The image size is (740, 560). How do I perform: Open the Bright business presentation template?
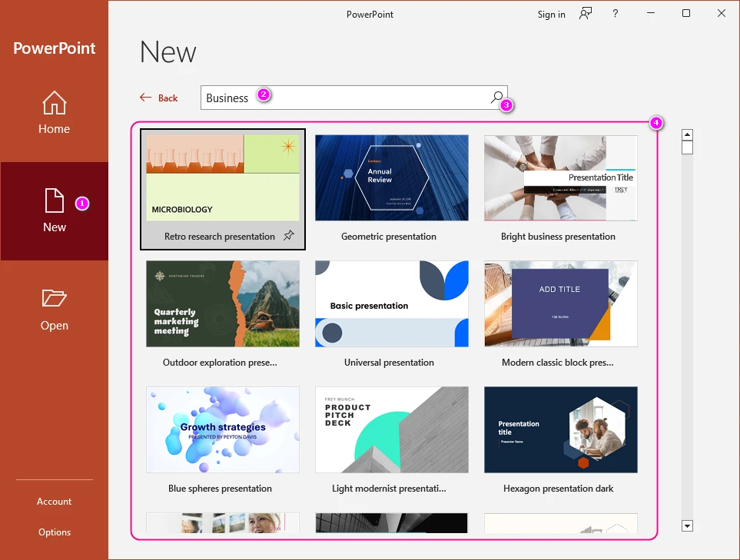click(x=560, y=177)
